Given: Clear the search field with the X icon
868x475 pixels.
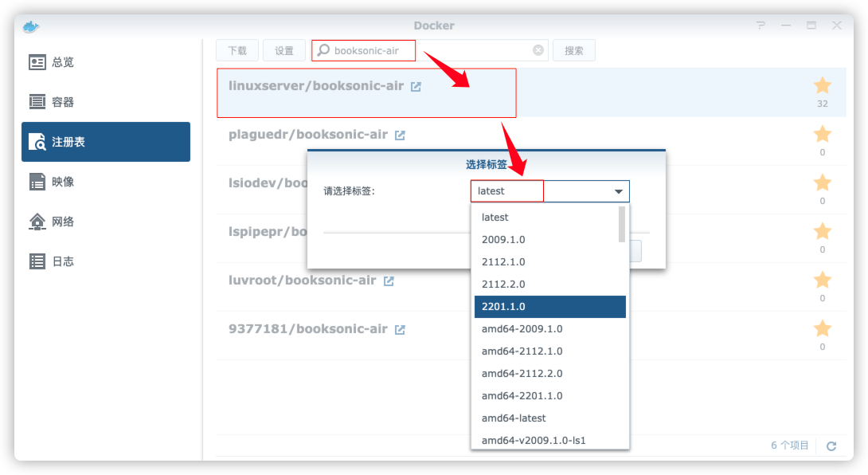Looking at the screenshot, I should (x=538, y=50).
